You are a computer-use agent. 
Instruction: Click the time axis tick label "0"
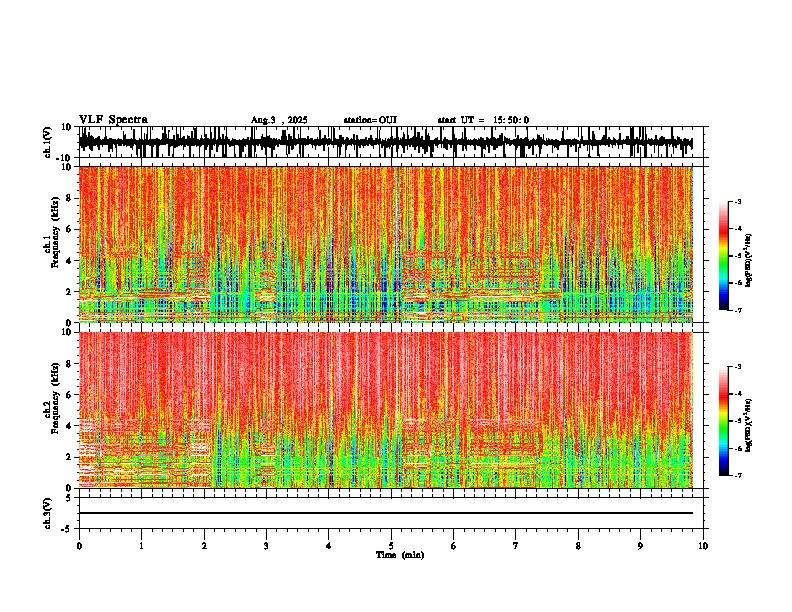click(79, 546)
